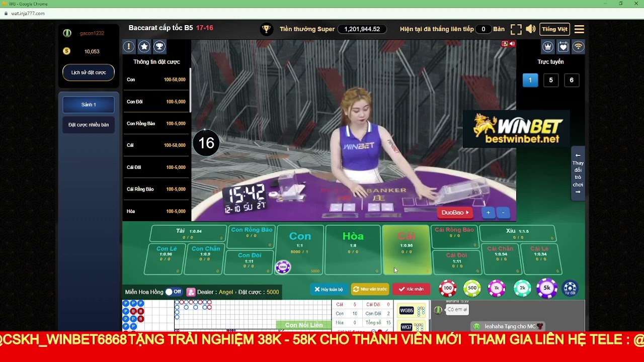Click the gacon1232 user avatar icon
The width and height of the screenshot is (644, 362).
[x=67, y=33]
